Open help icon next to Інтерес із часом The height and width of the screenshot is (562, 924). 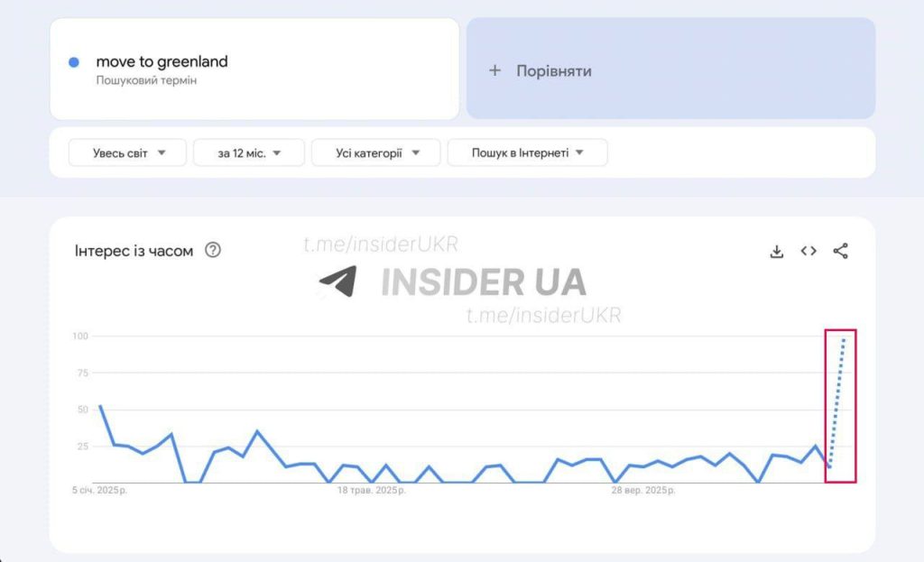213,251
